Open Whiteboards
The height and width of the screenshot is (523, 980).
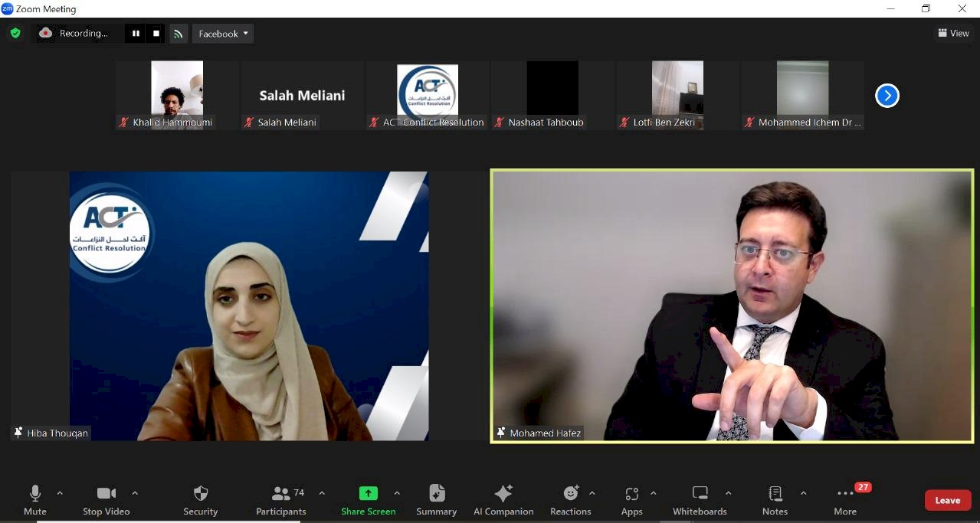tap(700, 500)
